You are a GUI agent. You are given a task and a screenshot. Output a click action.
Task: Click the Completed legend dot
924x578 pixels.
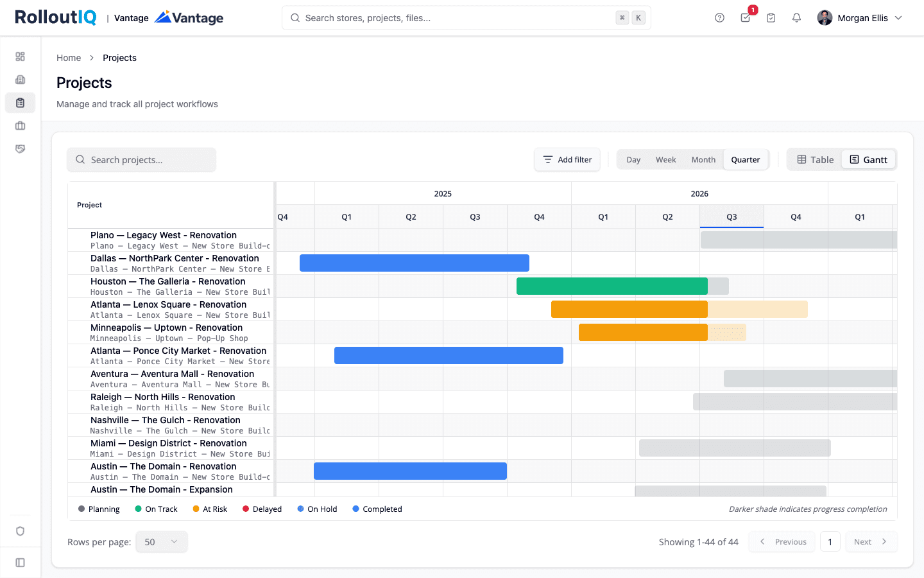(355, 509)
